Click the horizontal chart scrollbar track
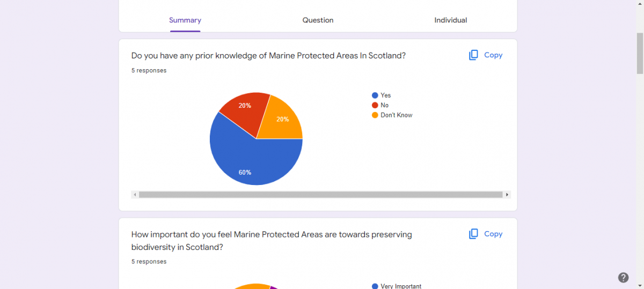644x289 pixels. [x=320, y=195]
